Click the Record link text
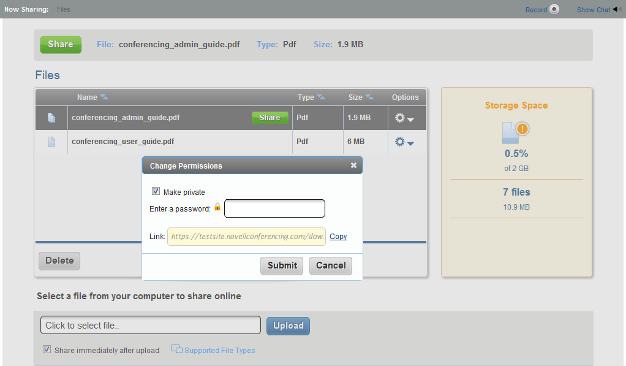Image resolution: width=626 pixels, height=366 pixels. 536,10
